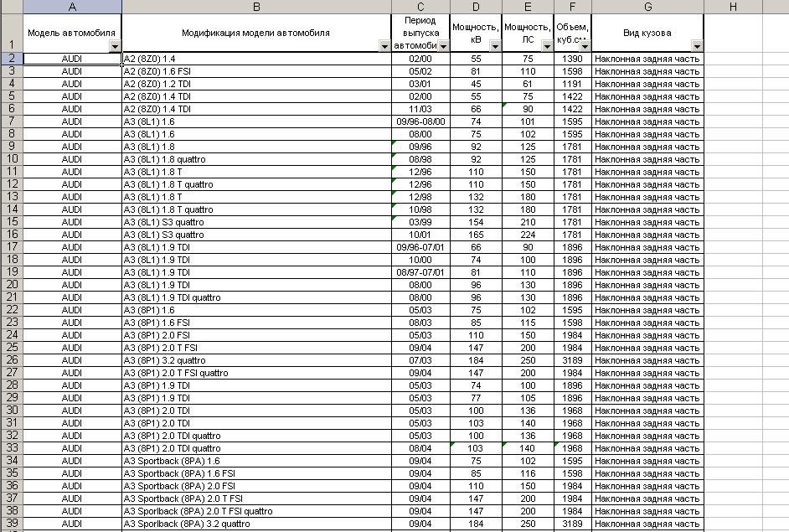
Task: Select column F header
Action: [x=573, y=7]
